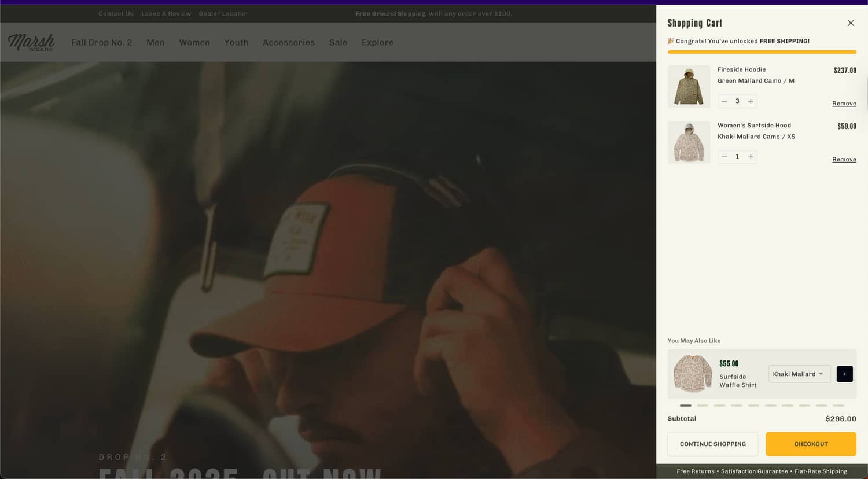The height and width of the screenshot is (479, 868).
Task: Open Women's Surfside Hood thumbnail image
Action: point(689,142)
